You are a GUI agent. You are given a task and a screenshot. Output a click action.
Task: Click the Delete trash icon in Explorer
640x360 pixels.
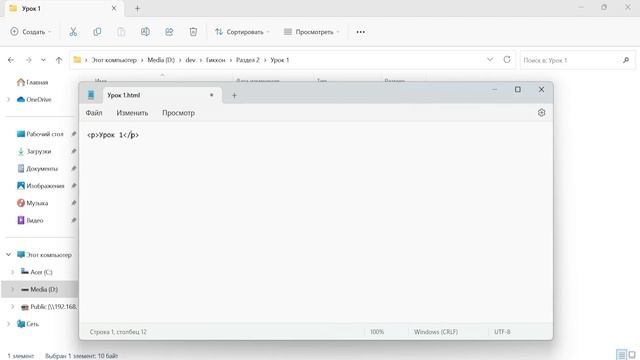193,32
